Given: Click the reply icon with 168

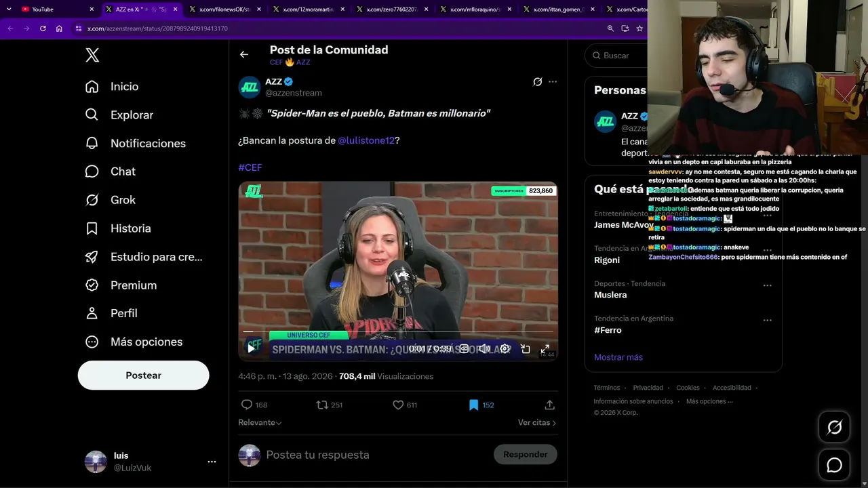Looking at the screenshot, I should (254, 405).
